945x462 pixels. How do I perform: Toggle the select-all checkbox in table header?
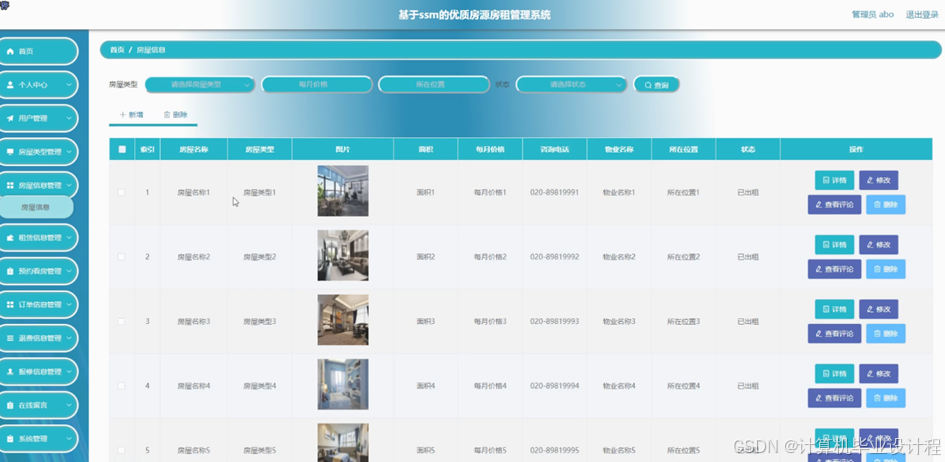tap(122, 149)
